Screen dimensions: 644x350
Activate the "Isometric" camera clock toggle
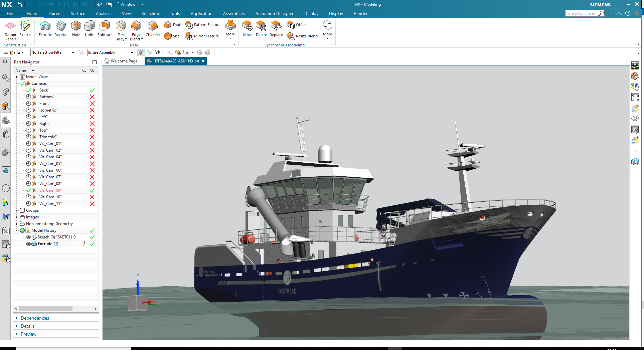[x=28, y=110]
